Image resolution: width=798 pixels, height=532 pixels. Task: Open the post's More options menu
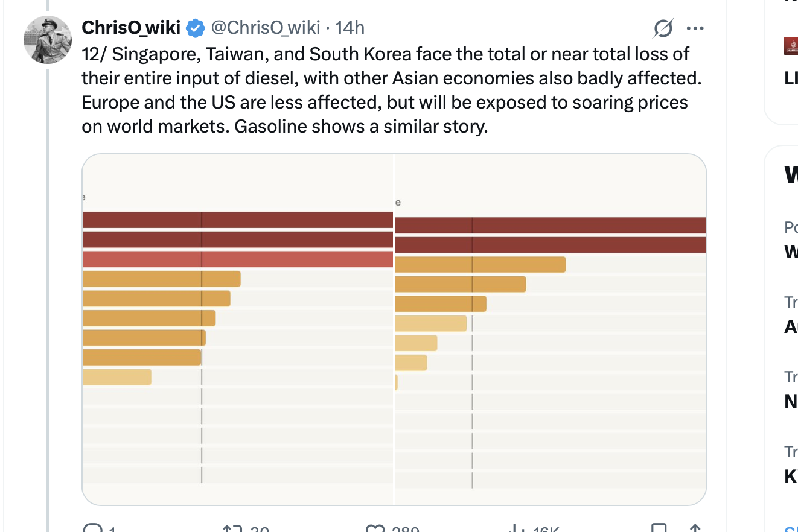tap(695, 28)
